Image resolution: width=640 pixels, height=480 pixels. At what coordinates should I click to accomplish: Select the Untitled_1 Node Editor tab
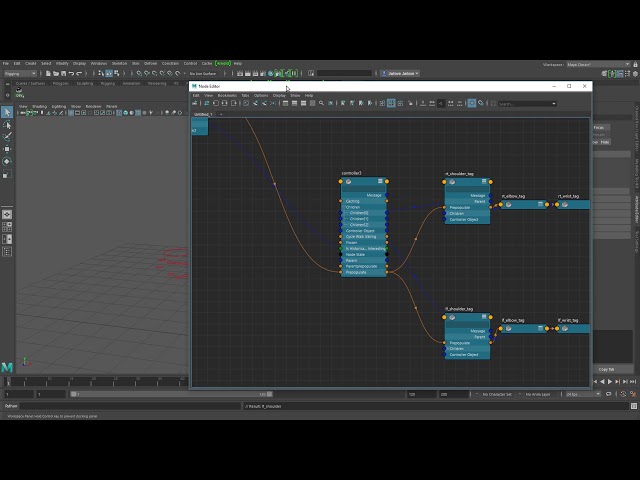[203, 114]
